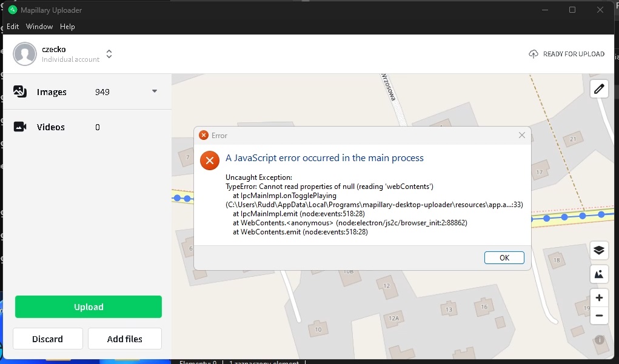Click building number 21 on the map
The width and height of the screenshot is (619, 364).
coord(573,139)
